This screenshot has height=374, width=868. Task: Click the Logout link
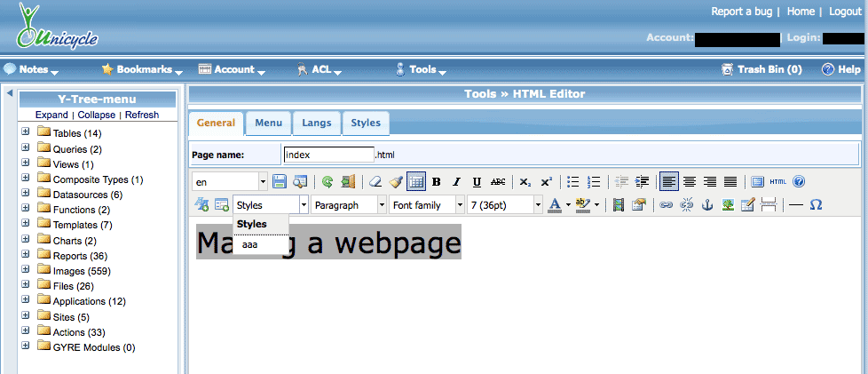(x=845, y=12)
